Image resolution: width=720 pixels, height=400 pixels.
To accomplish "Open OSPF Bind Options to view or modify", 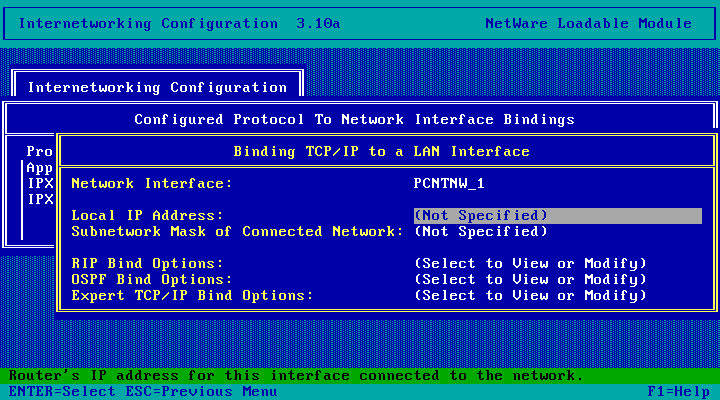I will [x=530, y=280].
